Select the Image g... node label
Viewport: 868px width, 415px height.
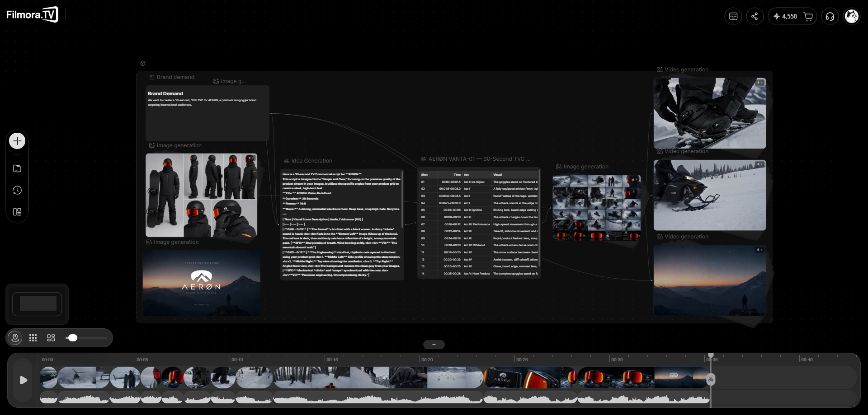click(x=230, y=81)
